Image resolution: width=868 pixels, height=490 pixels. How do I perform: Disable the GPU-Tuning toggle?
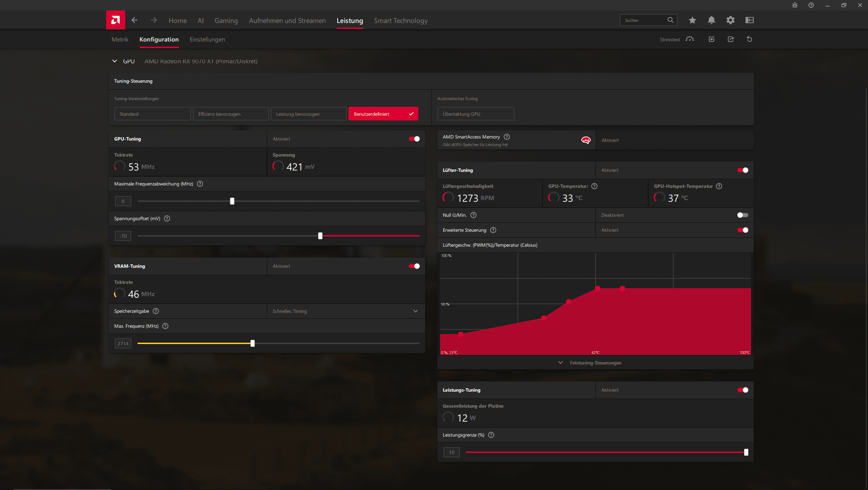click(414, 139)
